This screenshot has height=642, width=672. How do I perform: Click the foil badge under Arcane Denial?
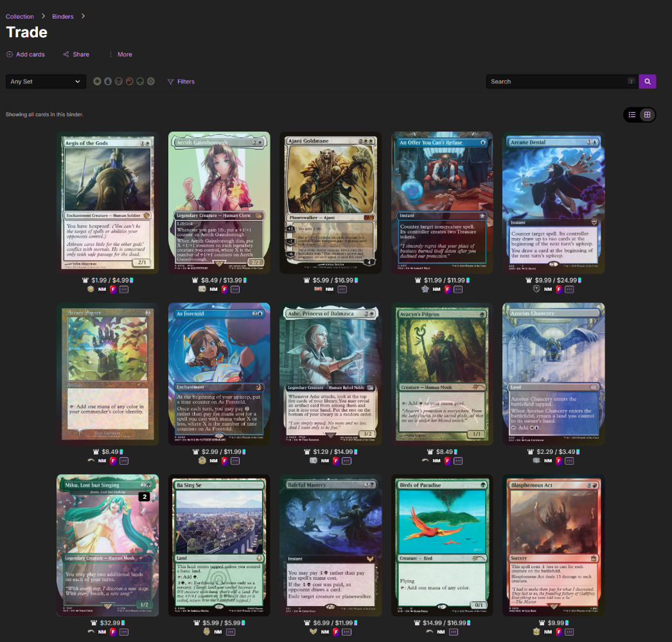coord(559,290)
